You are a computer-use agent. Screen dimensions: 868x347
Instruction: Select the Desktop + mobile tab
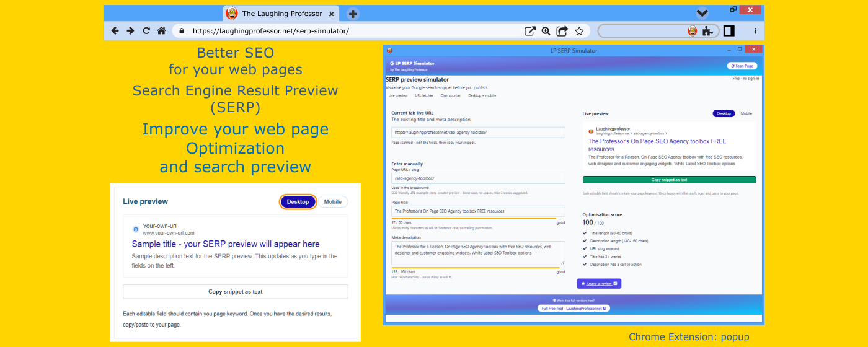[x=482, y=96]
